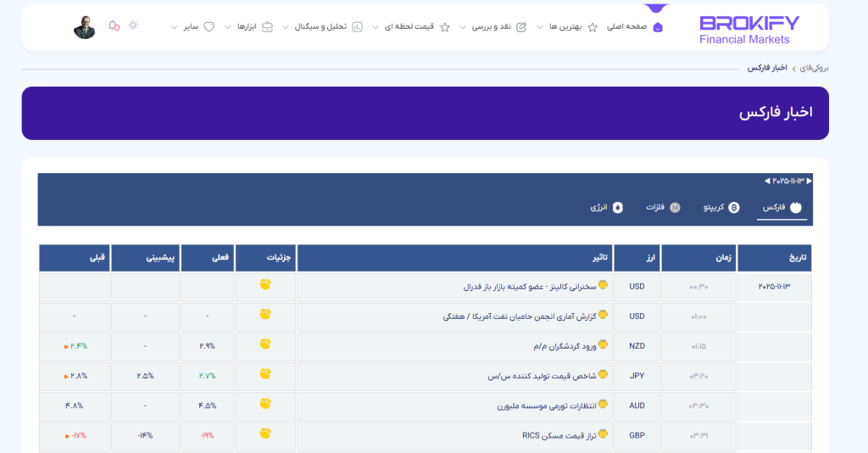Open details icon for تراز قیمت مسکن RICS row
Image resolution: width=868 pixels, height=453 pixels.
tap(265, 433)
